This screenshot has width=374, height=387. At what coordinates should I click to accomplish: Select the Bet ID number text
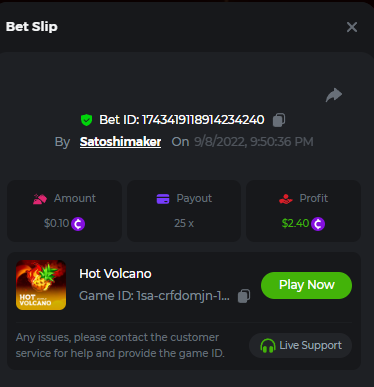click(x=203, y=120)
